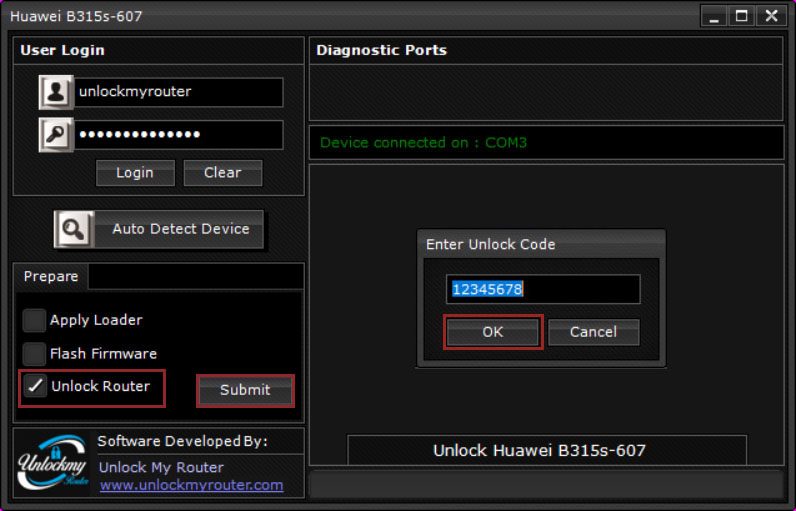Click the user avatar icon beside username
Image resolution: width=796 pixels, height=511 pixels.
pyautogui.click(x=56, y=92)
